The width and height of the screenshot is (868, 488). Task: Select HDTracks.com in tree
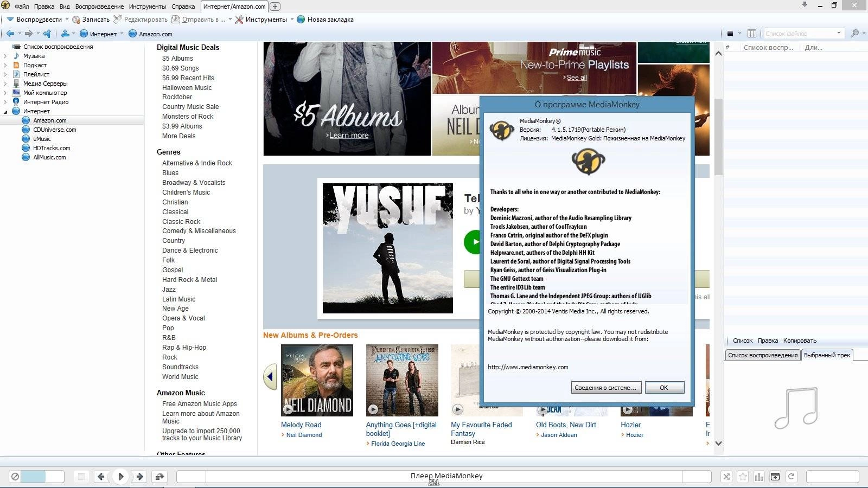pyautogui.click(x=52, y=148)
